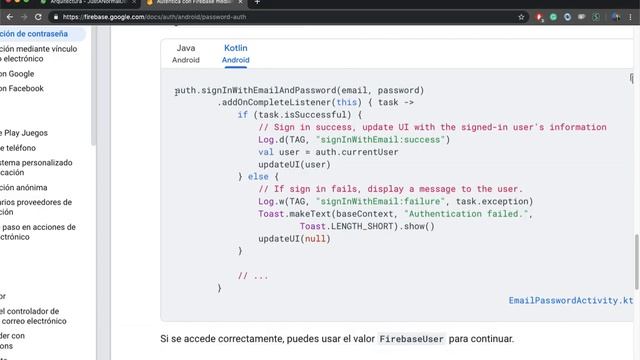The height and width of the screenshot is (360, 640).
Task: Open Chrome's three-dot menu
Action: click(x=631, y=17)
